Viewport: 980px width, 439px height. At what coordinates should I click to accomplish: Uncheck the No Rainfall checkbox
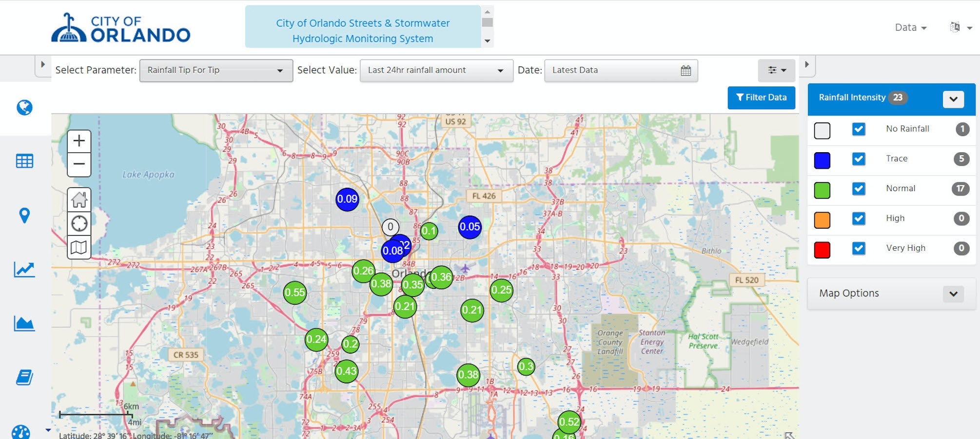click(859, 129)
